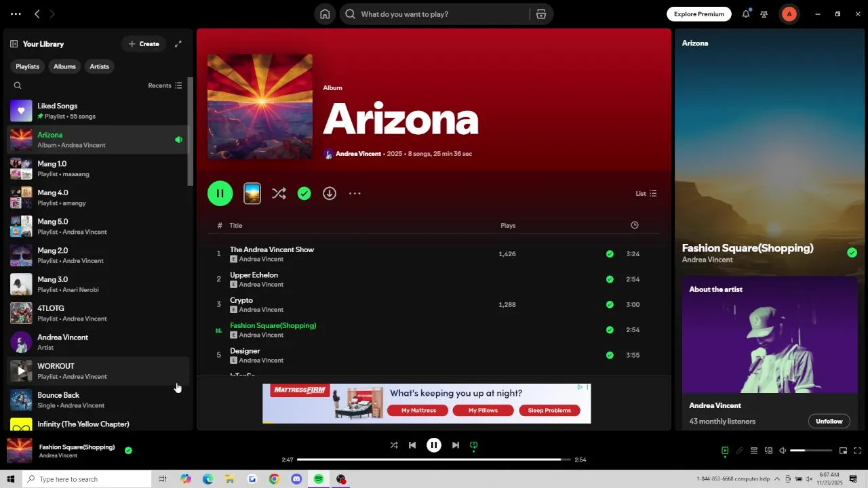Mute volume via speaker icon
Screen dimensions: 868x488
coord(783,451)
